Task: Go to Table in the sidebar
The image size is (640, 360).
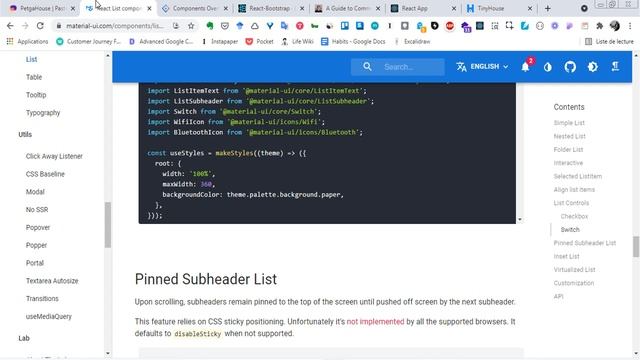Action: coord(34,77)
